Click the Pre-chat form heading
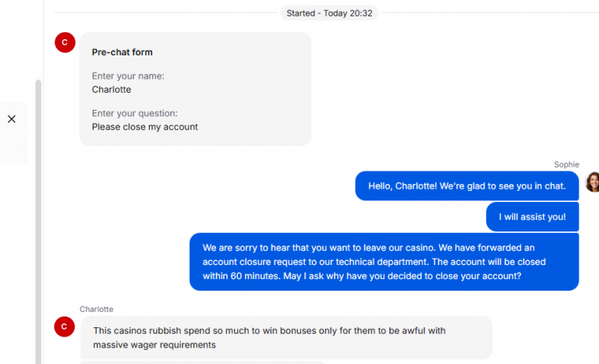Screen dimensions: 599x364 [x=122, y=52]
